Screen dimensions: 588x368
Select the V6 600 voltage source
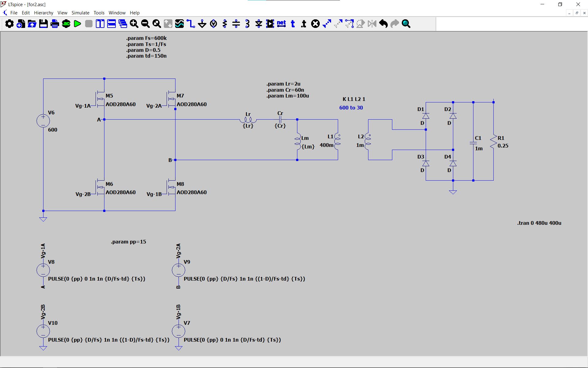coord(43,121)
